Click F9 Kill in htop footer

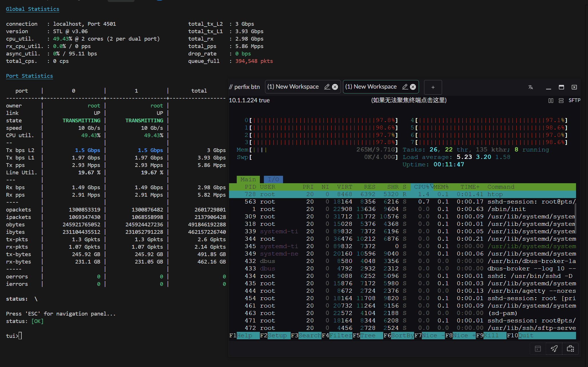point(491,336)
